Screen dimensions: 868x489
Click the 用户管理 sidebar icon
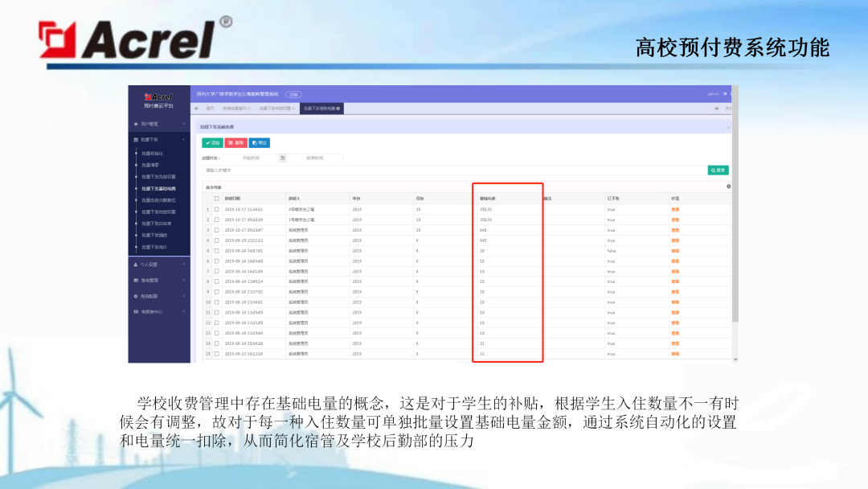pyautogui.click(x=134, y=124)
